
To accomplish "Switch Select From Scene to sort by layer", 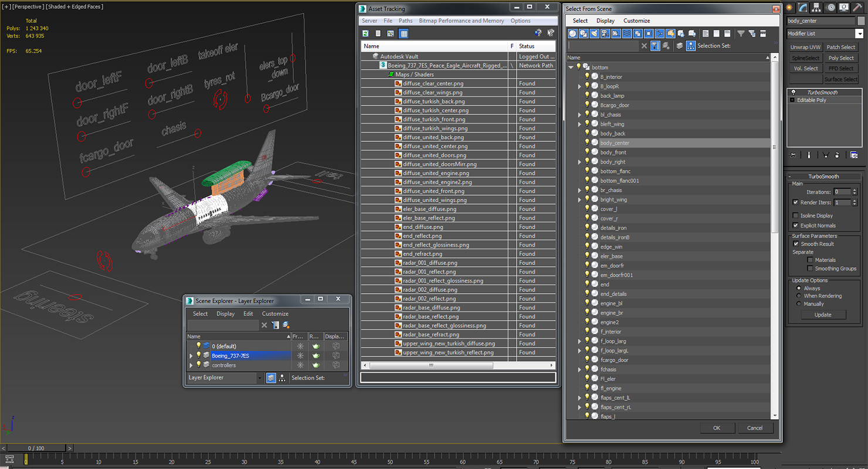I will click(680, 46).
